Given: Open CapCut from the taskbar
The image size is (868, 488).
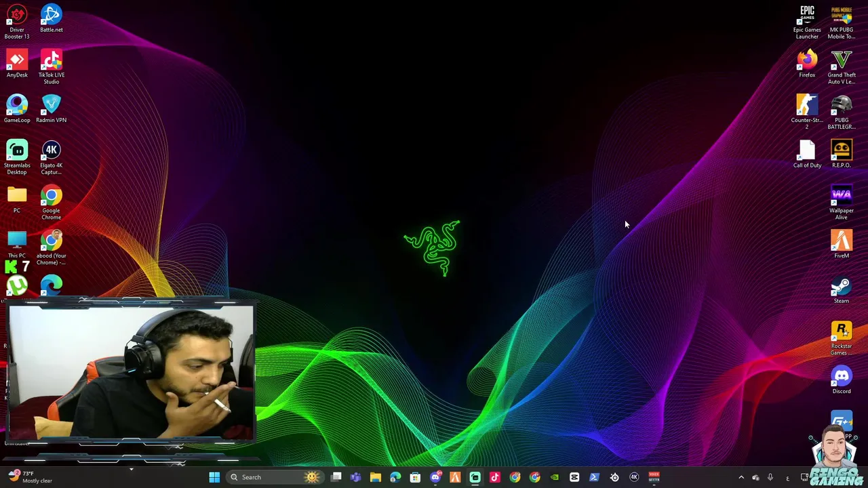Looking at the screenshot, I should [574, 477].
